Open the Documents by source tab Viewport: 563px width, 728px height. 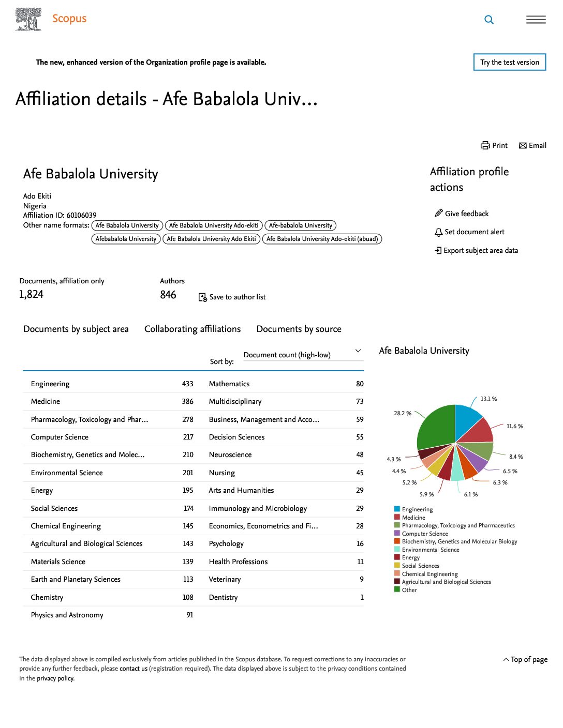tap(299, 329)
